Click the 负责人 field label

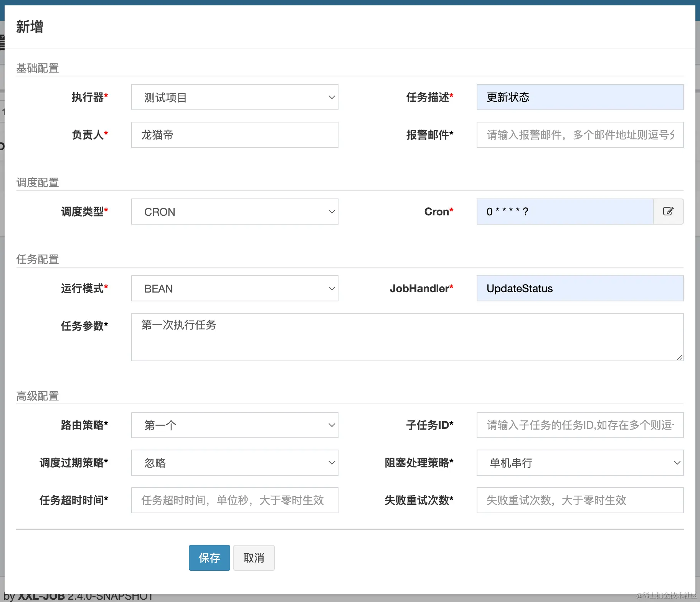tap(90, 135)
